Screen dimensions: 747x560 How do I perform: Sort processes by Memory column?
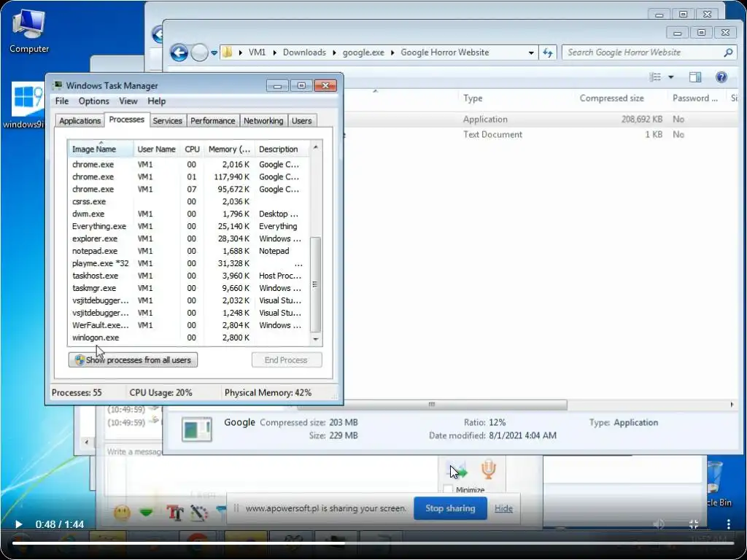point(229,149)
